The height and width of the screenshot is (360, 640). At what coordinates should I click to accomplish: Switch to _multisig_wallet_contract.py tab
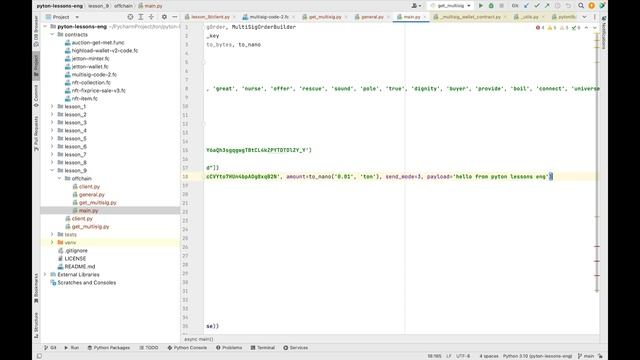[470, 17]
